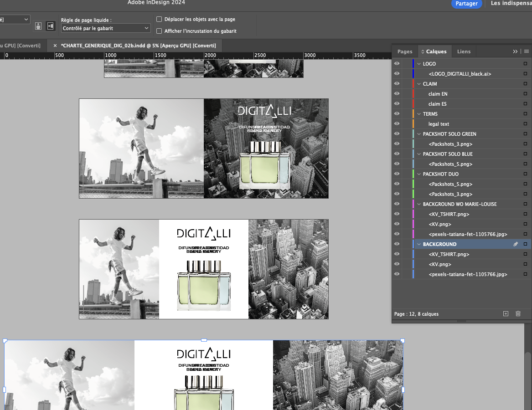Open Les indispensables workspace menu
The height and width of the screenshot is (410, 532).
[511, 3]
